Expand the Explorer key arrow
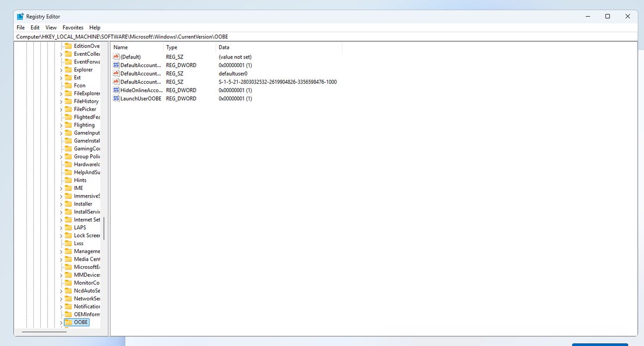 61,70
